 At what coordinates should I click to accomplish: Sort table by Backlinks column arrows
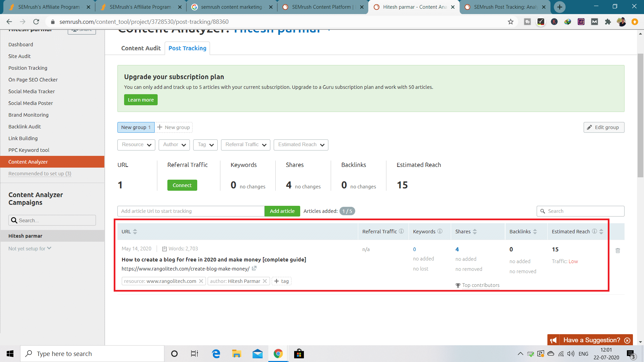pos(535,232)
